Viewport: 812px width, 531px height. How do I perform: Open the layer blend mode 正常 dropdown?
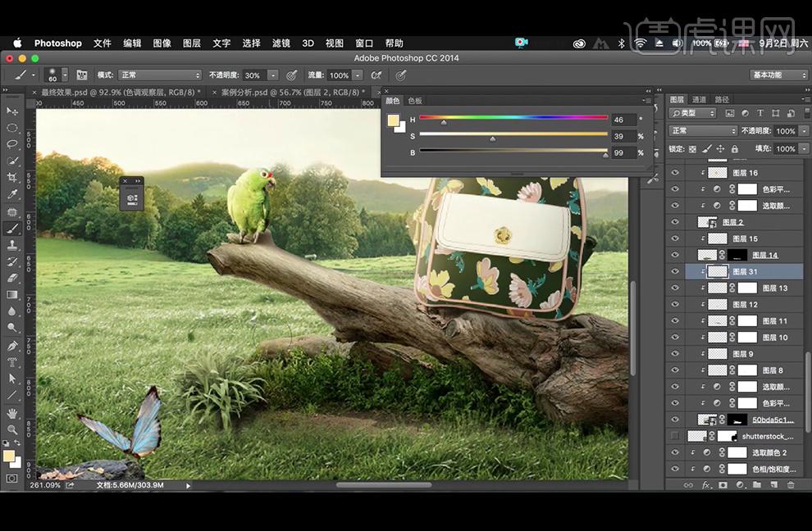[703, 131]
